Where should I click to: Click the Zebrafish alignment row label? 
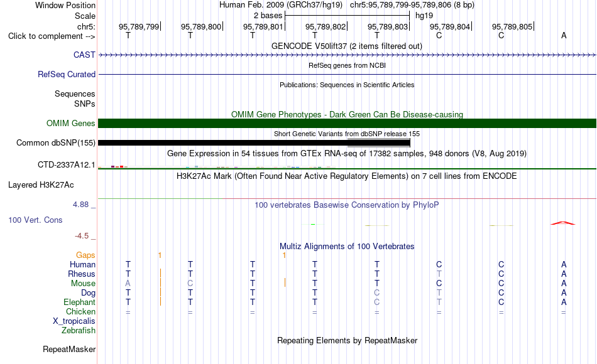point(79,331)
